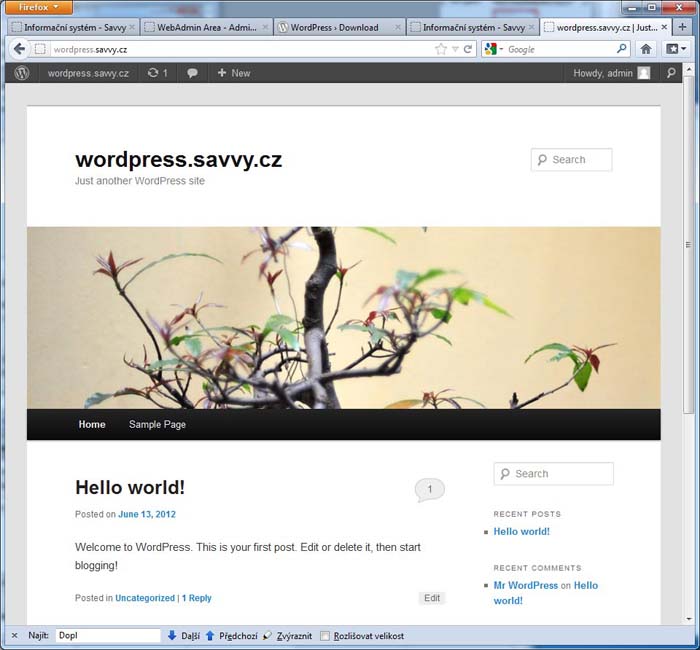The width and height of the screenshot is (700, 650).
Task: Open Firefox home page icon
Action: coord(646,49)
